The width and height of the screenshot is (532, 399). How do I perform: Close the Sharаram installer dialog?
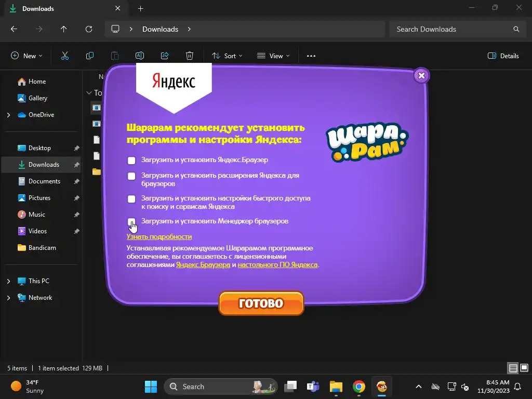[421, 76]
